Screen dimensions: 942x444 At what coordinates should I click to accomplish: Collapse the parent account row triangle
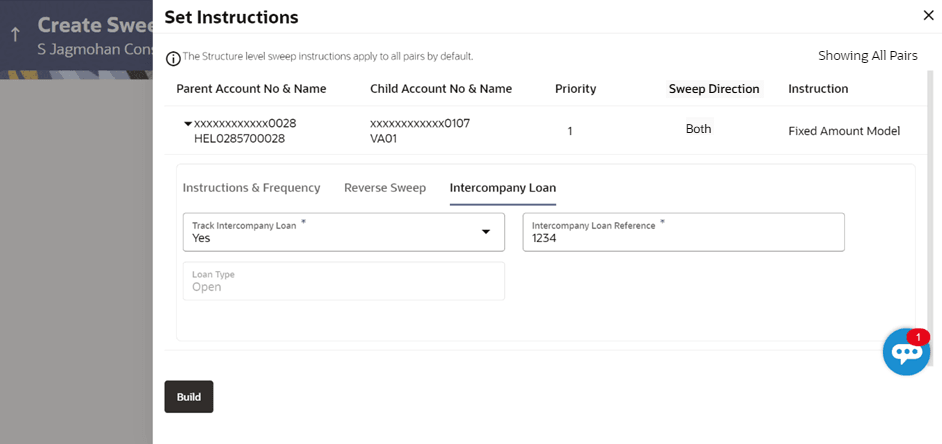point(187,124)
